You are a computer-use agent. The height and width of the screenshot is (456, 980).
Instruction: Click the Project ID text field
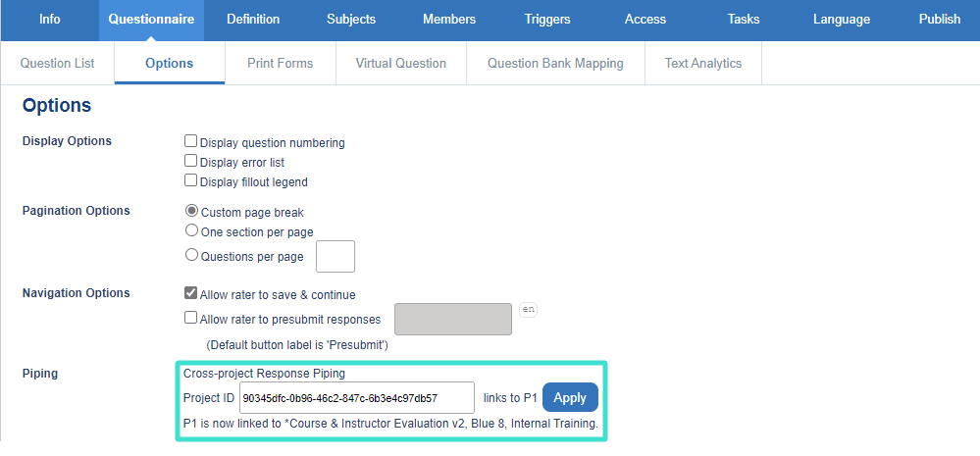click(x=357, y=398)
